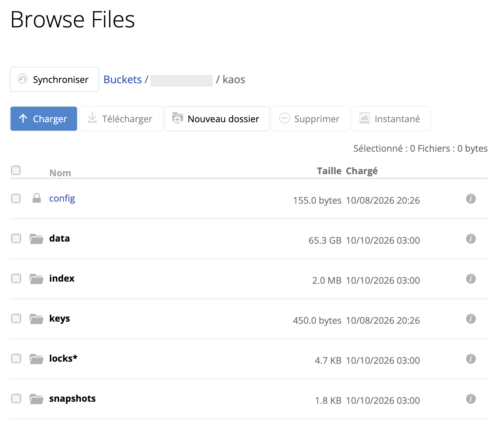This screenshot has width=504, height=434.
Task: Sort by the Taille column header
Action: 329,171
